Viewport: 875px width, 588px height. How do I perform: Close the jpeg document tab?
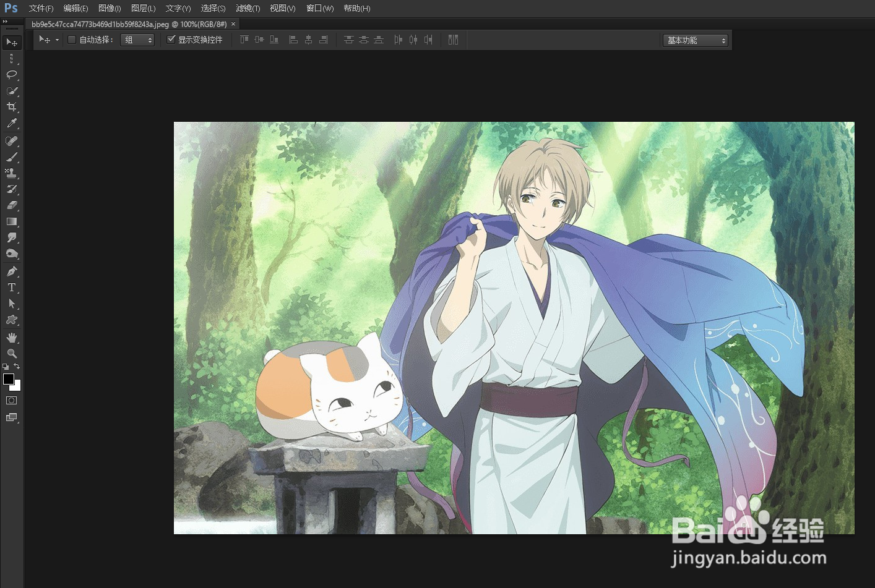[233, 24]
